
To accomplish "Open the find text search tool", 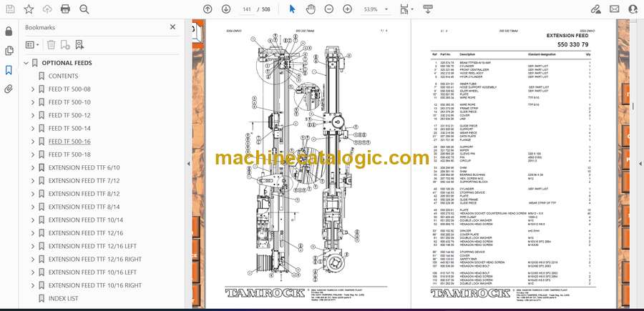I will click(x=84, y=9).
